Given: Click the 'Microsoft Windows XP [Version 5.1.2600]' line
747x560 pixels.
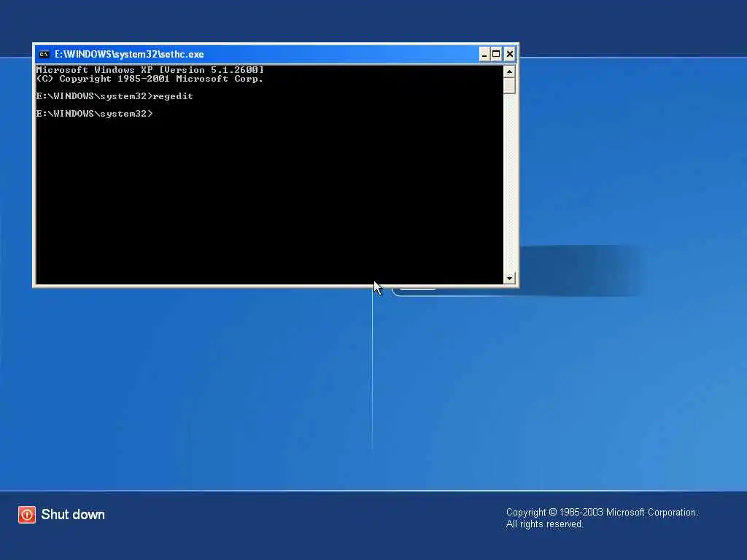Looking at the screenshot, I should [150, 70].
